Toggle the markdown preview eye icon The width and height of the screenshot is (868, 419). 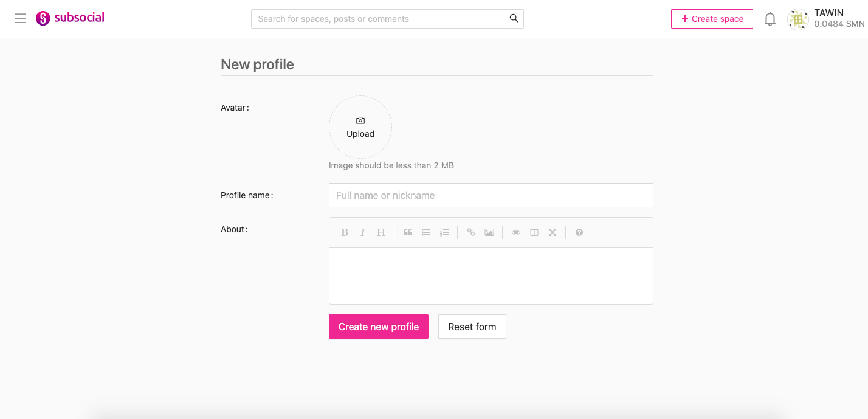pyautogui.click(x=516, y=232)
